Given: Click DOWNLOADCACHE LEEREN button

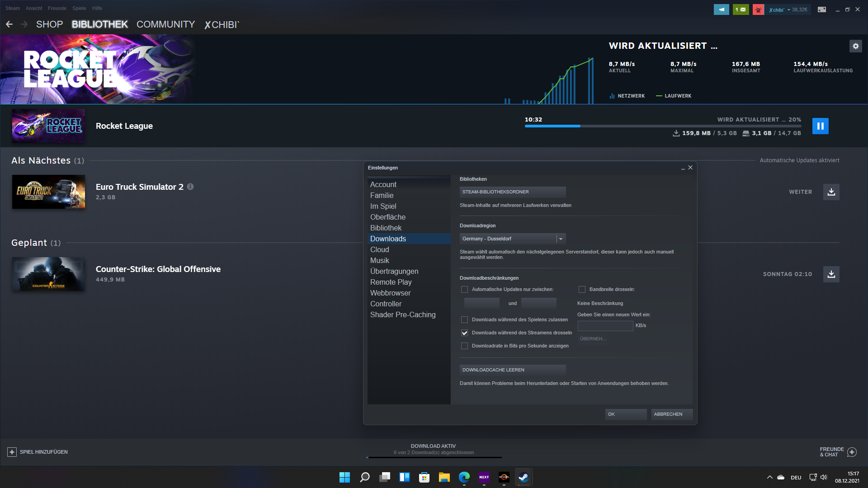Looking at the screenshot, I should [x=513, y=370].
